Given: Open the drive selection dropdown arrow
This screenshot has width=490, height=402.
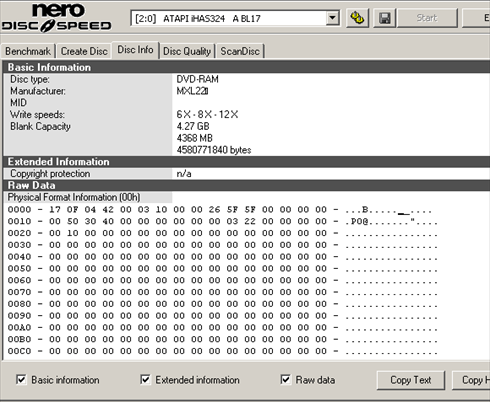Looking at the screenshot, I should (x=332, y=18).
